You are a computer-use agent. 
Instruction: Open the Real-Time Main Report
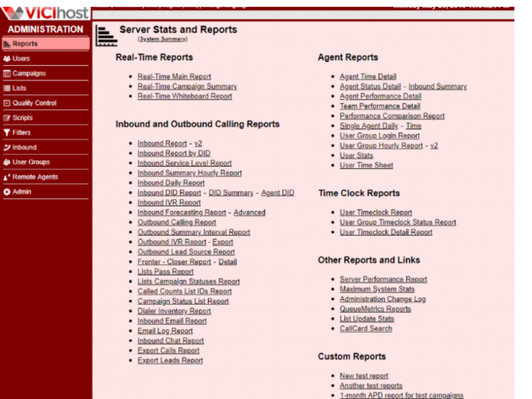[174, 77]
